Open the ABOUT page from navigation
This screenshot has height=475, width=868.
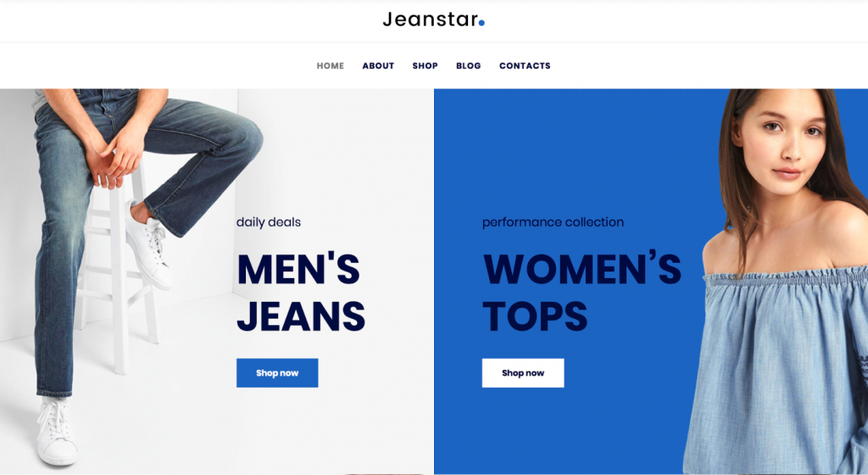(378, 66)
